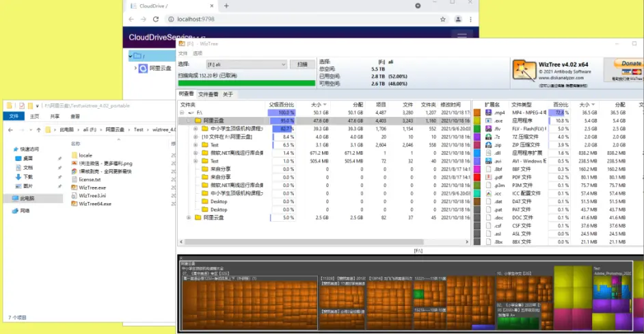Expand the 微软.NET离线运行库 folder at 1.4%
Screen dimensions: 644x334
coord(196,153)
